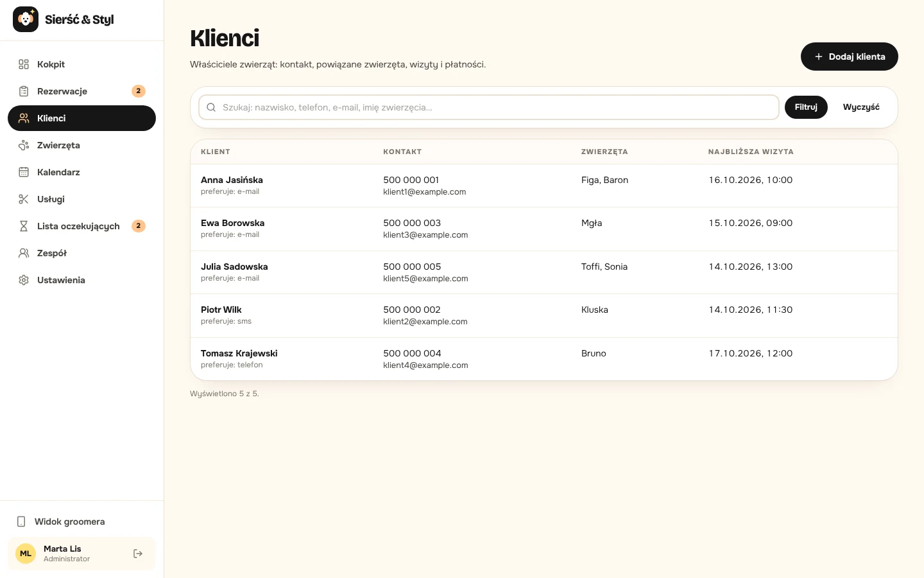Click the Marta Lis Administrator profile
Screen dimensions: 924x578
(x=81, y=554)
